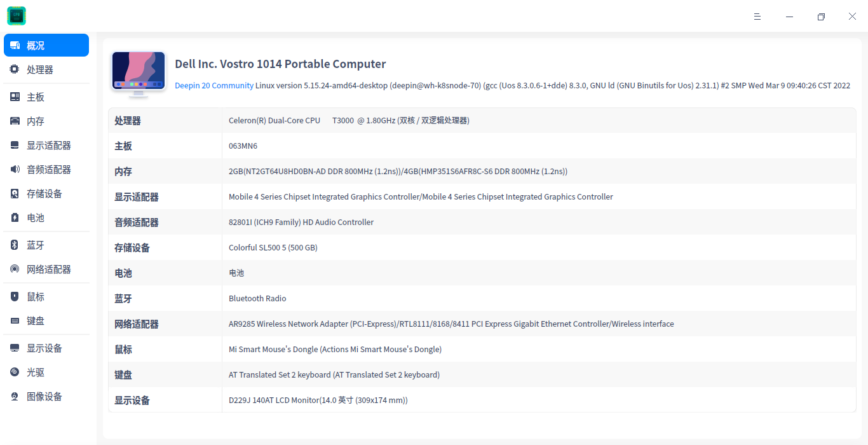Select the 内存 (Memory) sidebar icon
Viewport: 868px width, 445px height.
(14, 120)
